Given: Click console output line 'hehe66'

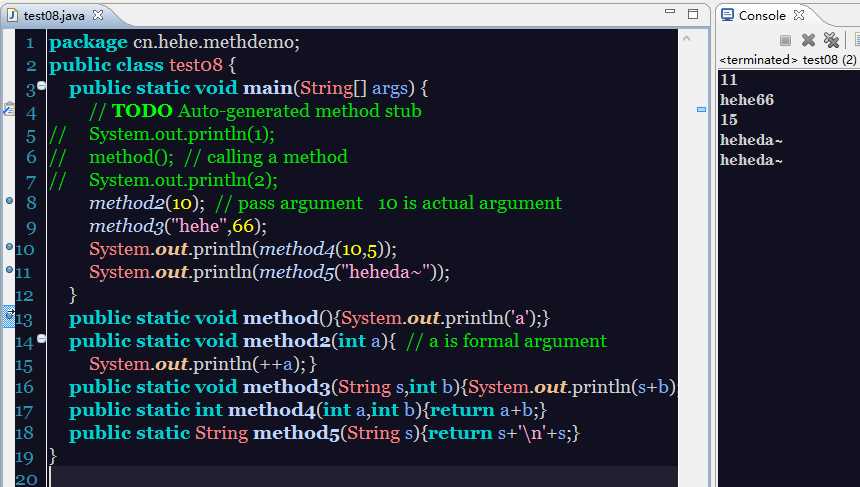Looking at the screenshot, I should point(746,100).
